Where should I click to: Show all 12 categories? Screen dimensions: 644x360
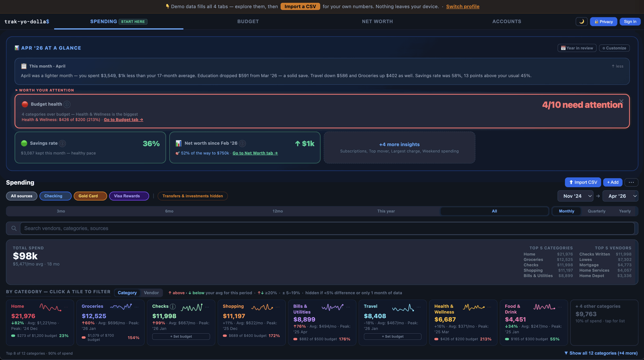click(x=601, y=353)
